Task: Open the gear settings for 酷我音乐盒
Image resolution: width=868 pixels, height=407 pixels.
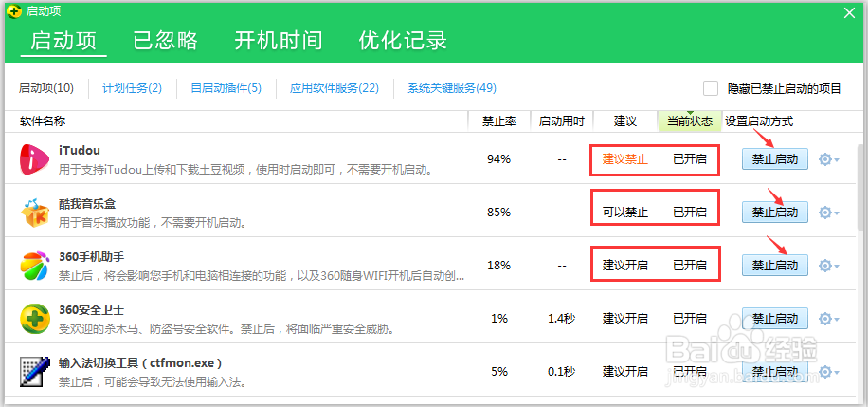Action: pos(824,213)
